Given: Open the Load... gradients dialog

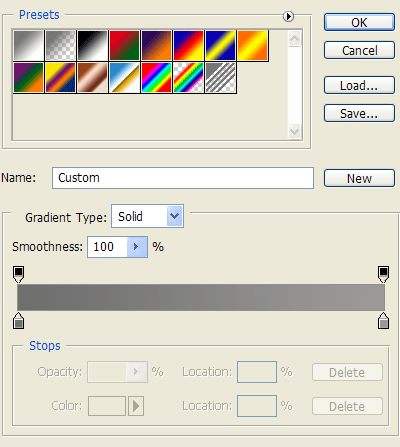Looking at the screenshot, I should click(359, 85).
